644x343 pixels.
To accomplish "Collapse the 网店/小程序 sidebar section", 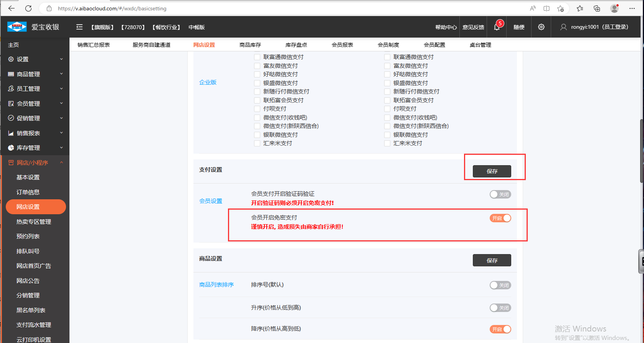I will tap(35, 163).
